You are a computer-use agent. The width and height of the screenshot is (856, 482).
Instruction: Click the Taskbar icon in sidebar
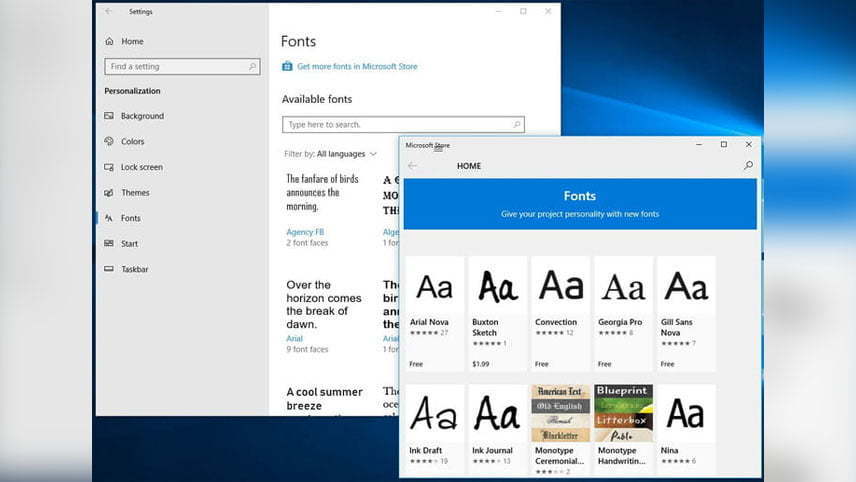coord(109,269)
